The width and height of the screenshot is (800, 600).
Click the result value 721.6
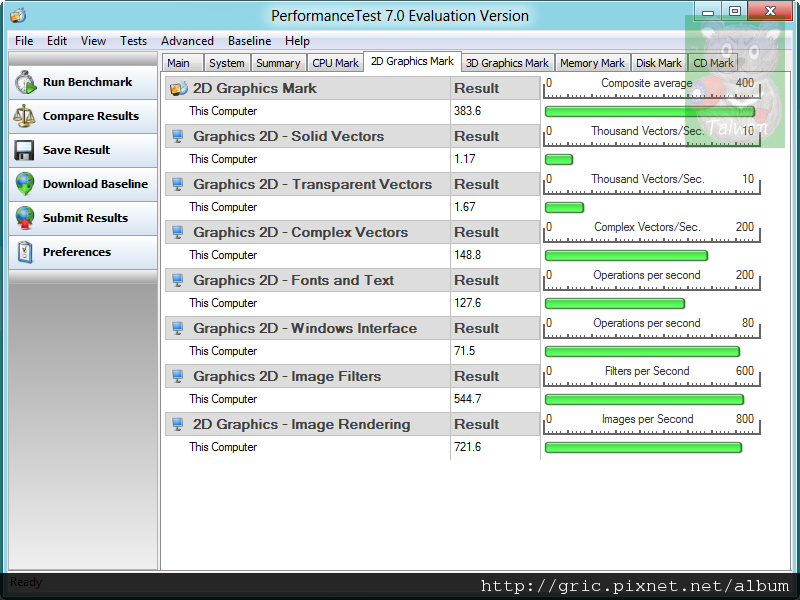tap(467, 446)
